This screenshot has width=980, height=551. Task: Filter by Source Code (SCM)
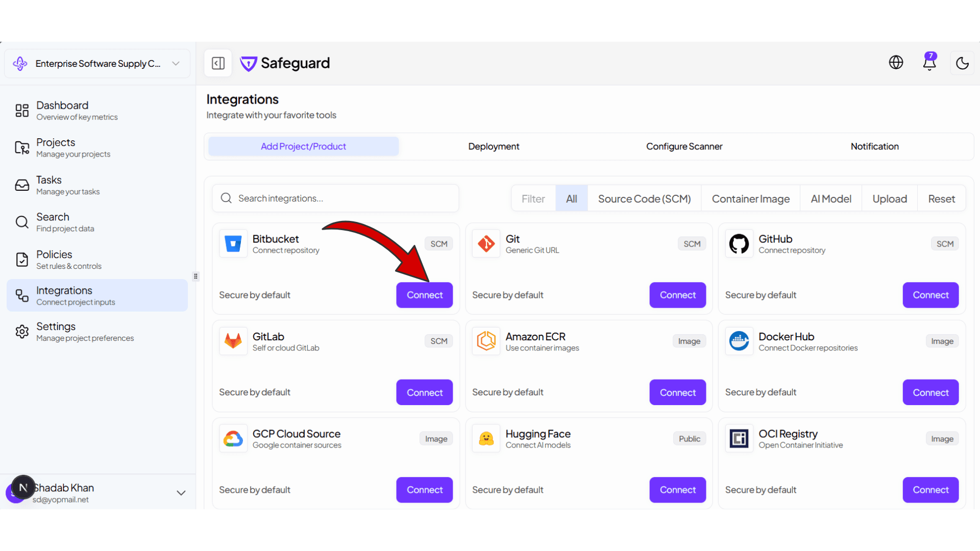click(x=644, y=198)
